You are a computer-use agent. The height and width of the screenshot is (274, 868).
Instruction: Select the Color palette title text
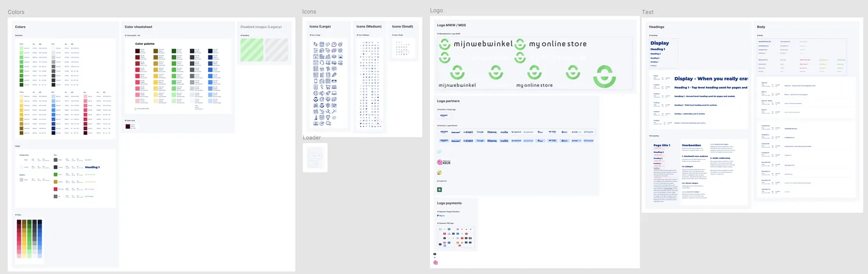(x=145, y=43)
